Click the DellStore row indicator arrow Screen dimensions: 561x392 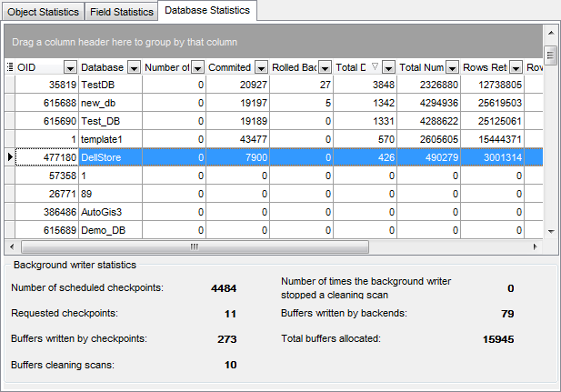tap(10, 157)
